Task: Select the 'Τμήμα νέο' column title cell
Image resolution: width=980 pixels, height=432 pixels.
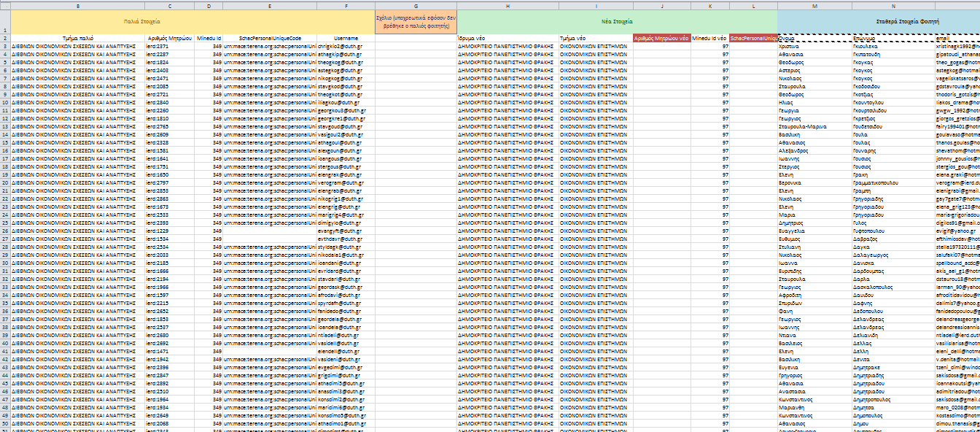Action: click(596, 37)
